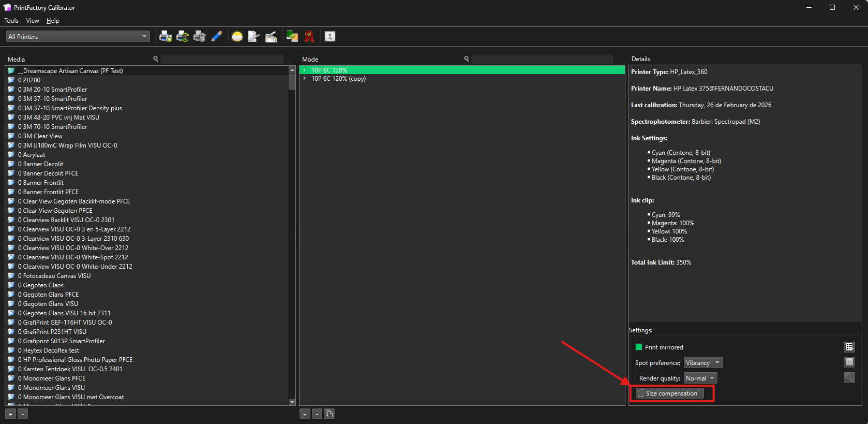Click the Mode search magnifier icon
The height and width of the screenshot is (424, 868).
pyautogui.click(x=467, y=59)
